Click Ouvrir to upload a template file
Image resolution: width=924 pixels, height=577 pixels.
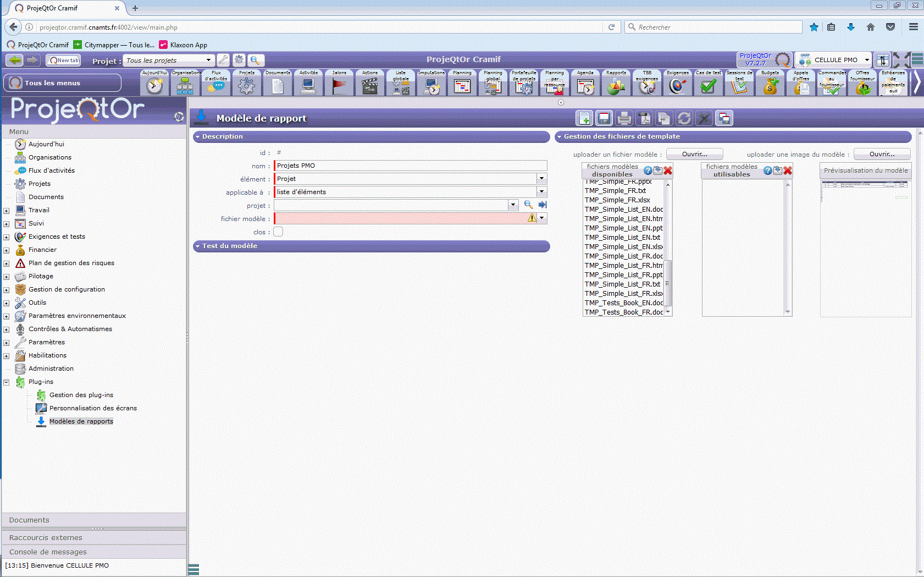694,154
